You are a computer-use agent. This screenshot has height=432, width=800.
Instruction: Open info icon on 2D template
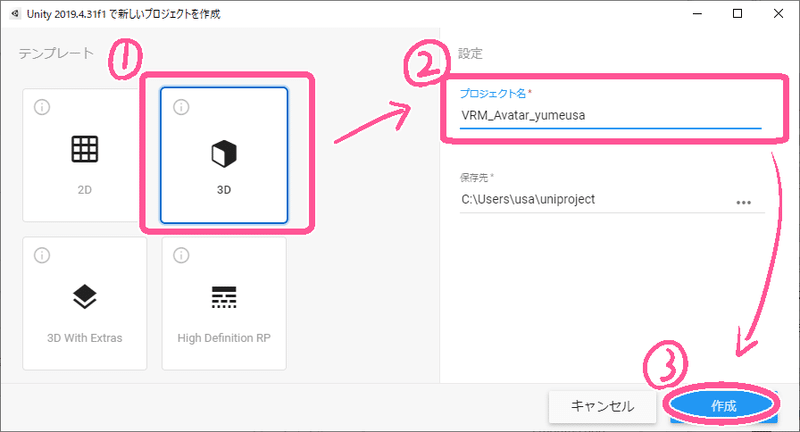(42, 107)
